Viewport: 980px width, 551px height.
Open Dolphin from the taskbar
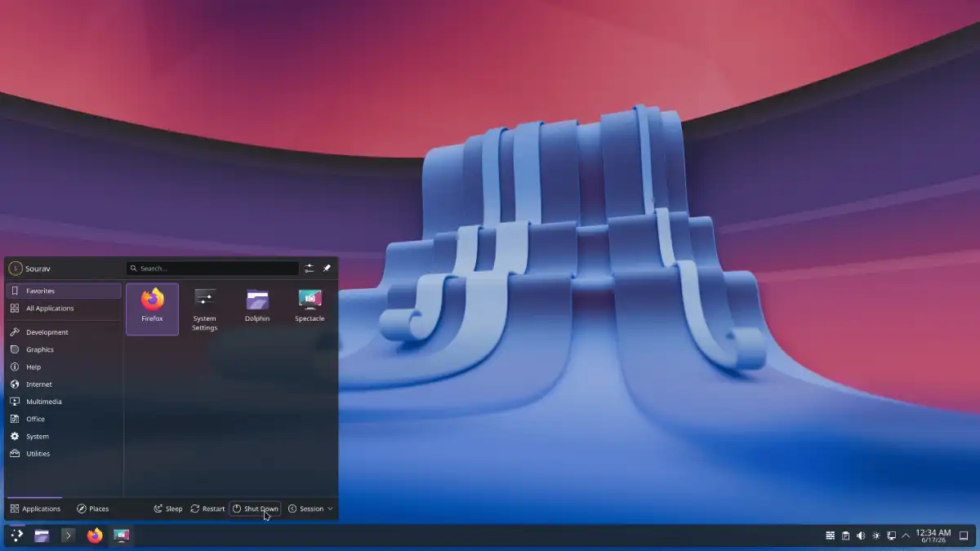click(x=42, y=535)
